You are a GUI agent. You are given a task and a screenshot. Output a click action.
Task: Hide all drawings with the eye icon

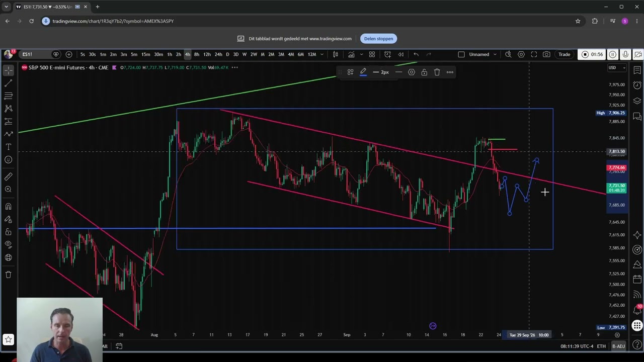tap(9, 244)
